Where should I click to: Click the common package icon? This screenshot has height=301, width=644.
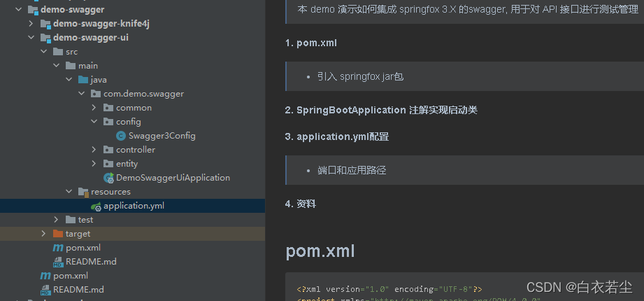point(108,107)
